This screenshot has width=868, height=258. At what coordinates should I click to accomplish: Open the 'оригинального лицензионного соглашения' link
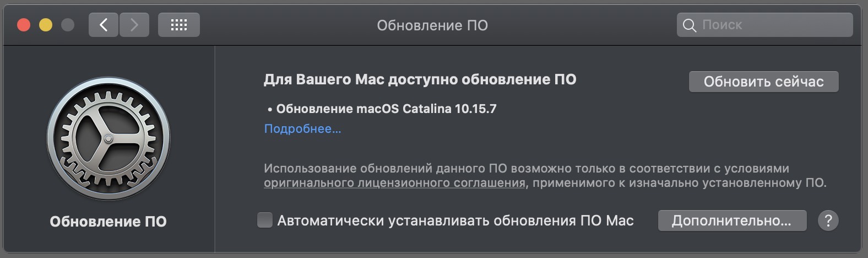tap(394, 183)
